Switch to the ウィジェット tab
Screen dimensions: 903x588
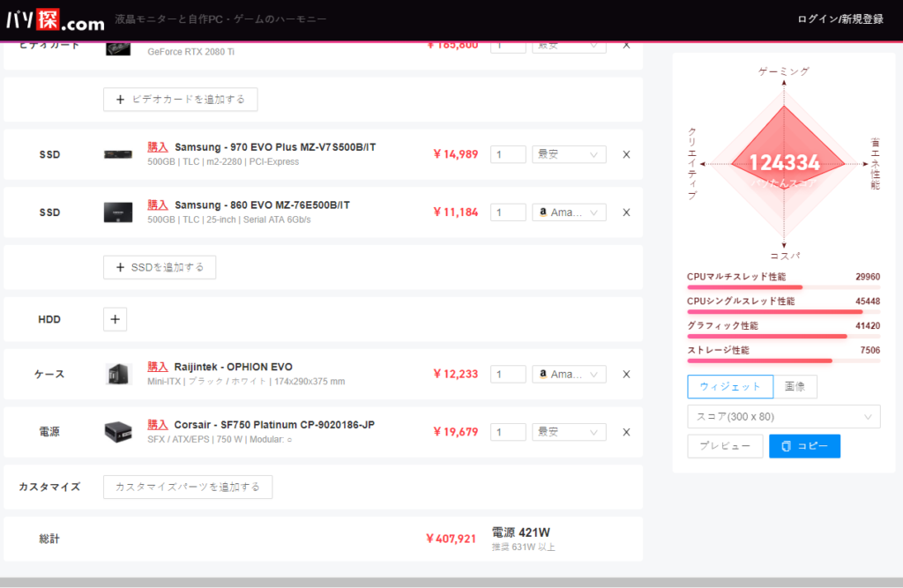click(730, 386)
